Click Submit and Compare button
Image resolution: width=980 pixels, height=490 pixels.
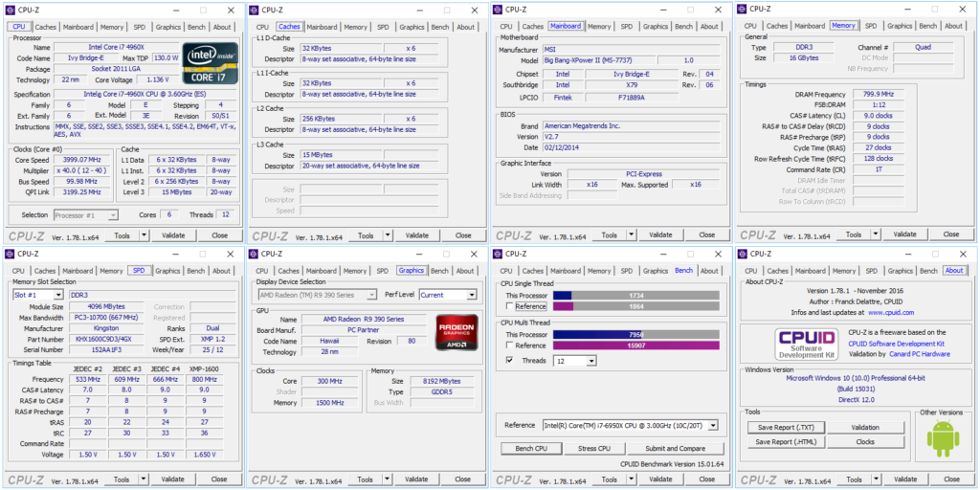click(675, 448)
